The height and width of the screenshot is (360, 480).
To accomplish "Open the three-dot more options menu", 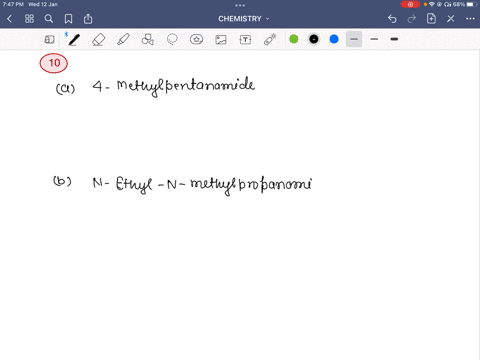I will pyautogui.click(x=470, y=19).
